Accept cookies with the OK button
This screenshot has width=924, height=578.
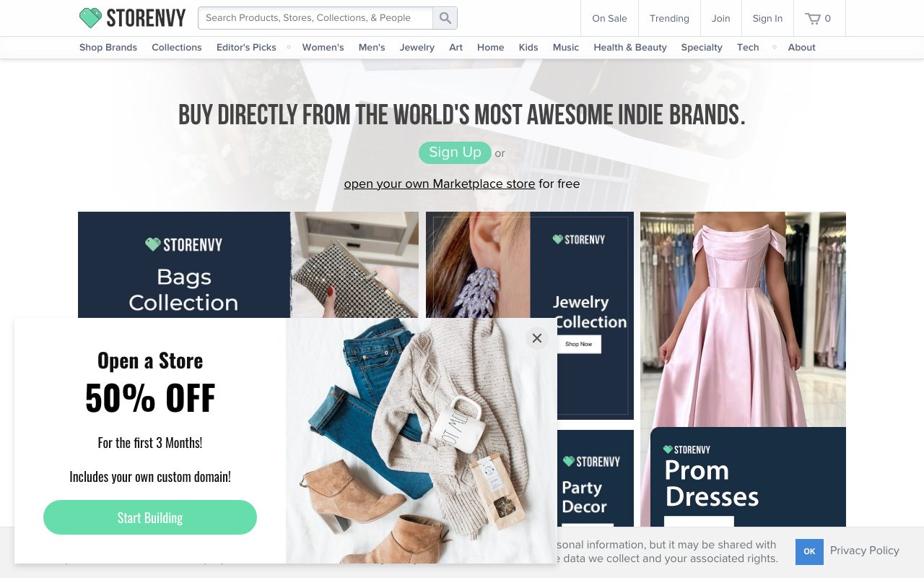(x=809, y=551)
